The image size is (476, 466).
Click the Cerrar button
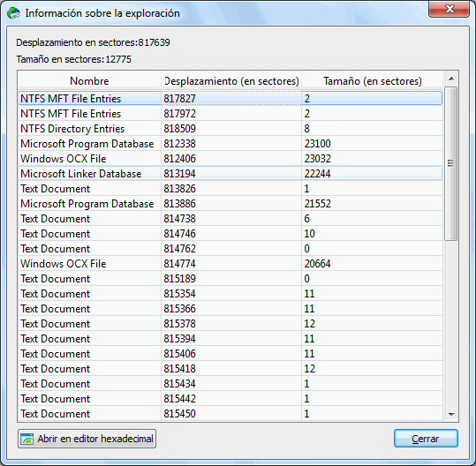click(x=426, y=439)
